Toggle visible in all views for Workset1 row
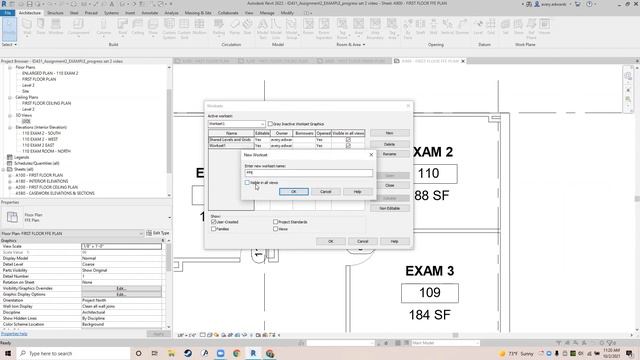 (348, 145)
